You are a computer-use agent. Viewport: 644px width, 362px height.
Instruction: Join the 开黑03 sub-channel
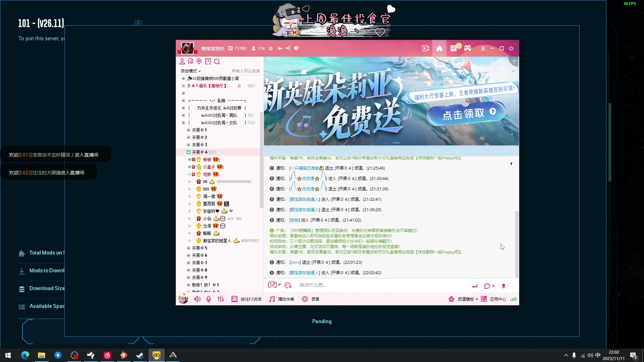click(200, 145)
